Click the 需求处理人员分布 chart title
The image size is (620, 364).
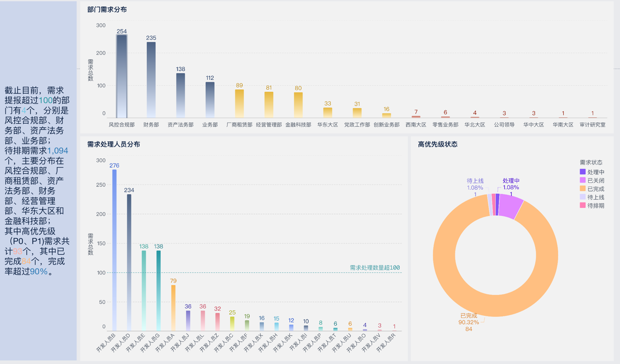(113, 144)
